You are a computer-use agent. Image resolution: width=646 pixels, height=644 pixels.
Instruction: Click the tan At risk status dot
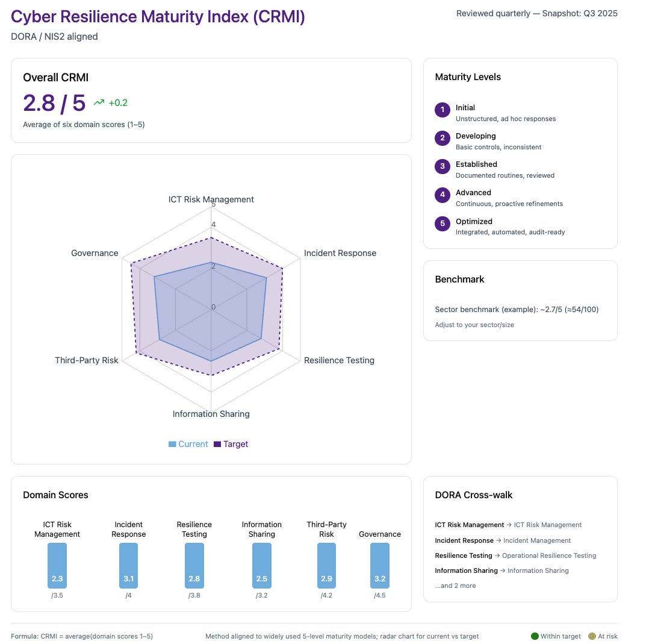(x=592, y=636)
